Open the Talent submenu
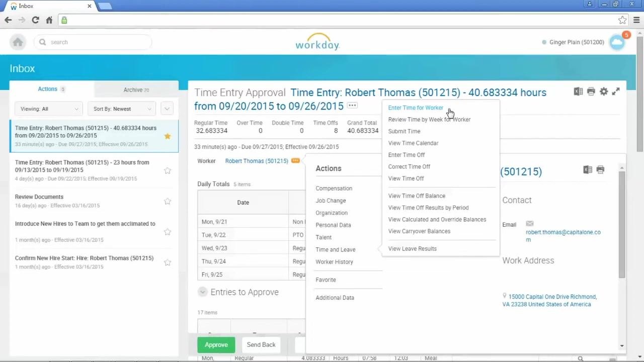 point(324,237)
